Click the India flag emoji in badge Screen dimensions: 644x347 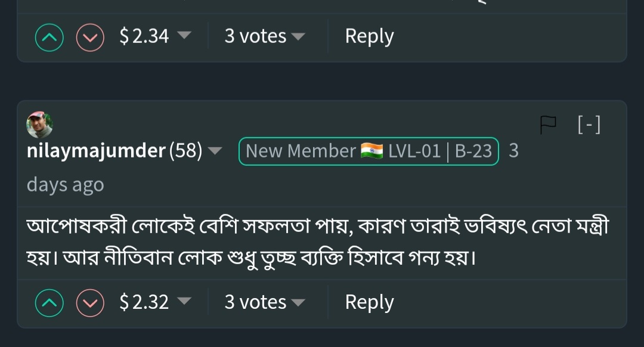pos(371,151)
